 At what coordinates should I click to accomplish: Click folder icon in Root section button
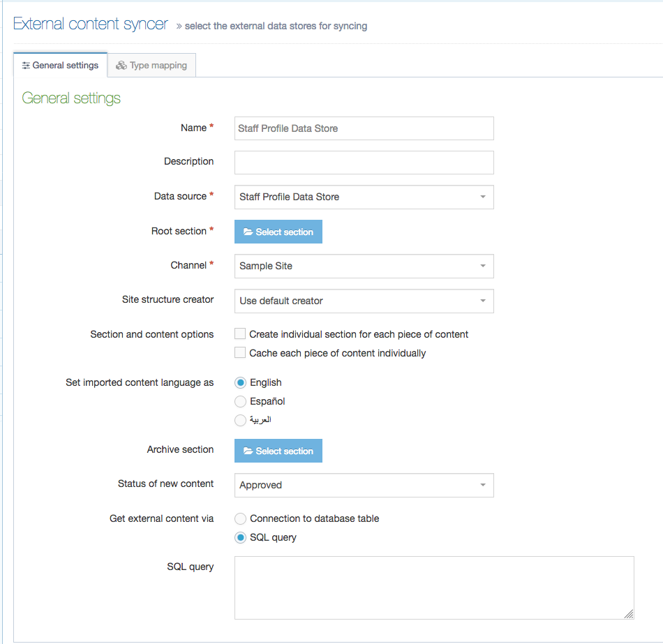click(x=248, y=232)
